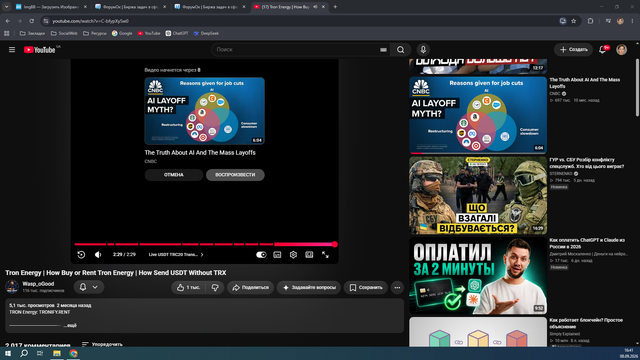Cancel autoplay with the ОТМЕНА button
The width and height of the screenshot is (640, 360).
click(x=174, y=175)
